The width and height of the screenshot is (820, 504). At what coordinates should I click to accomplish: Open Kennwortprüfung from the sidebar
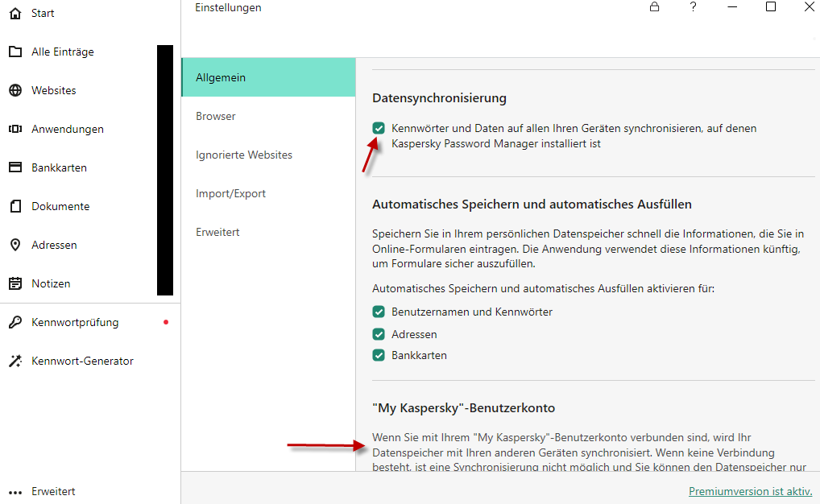pyautogui.click(x=75, y=322)
